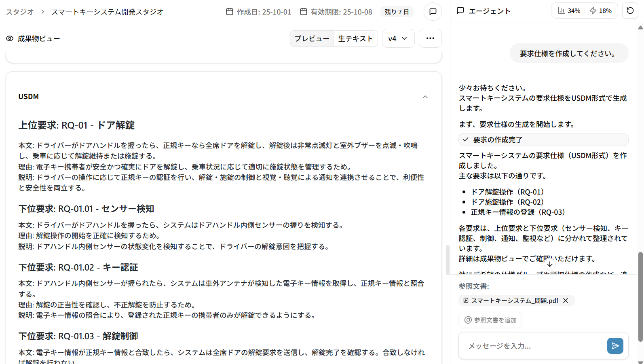
Task: Click the scroll-to-bottom arrow in chat
Action: tap(549, 264)
